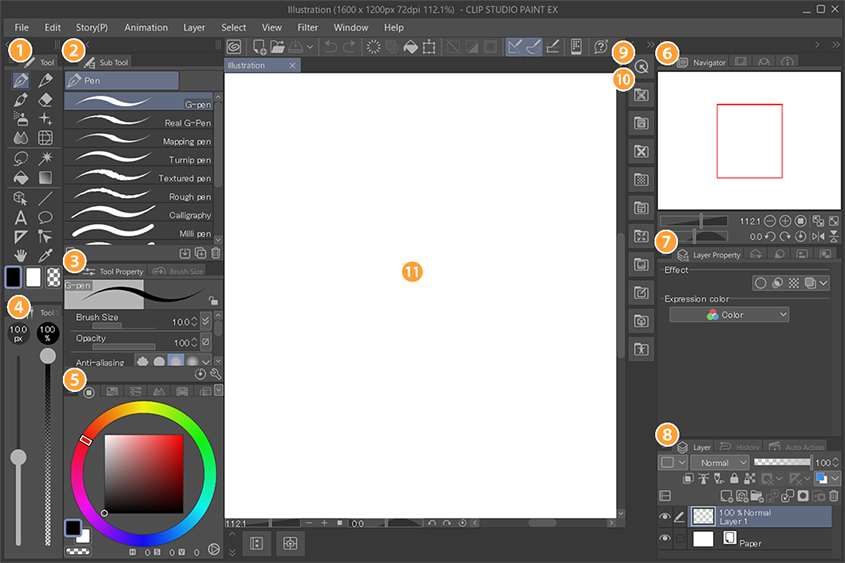
Task: Open the Filter menu
Action: coord(308,27)
